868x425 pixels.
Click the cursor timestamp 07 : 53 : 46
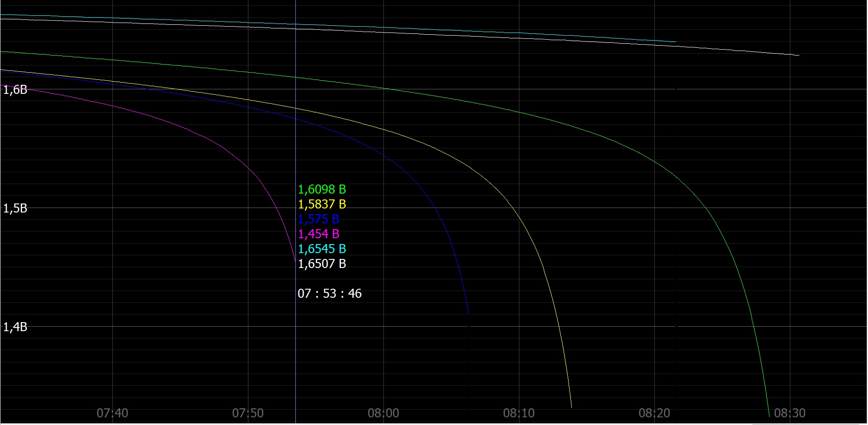pos(330,294)
